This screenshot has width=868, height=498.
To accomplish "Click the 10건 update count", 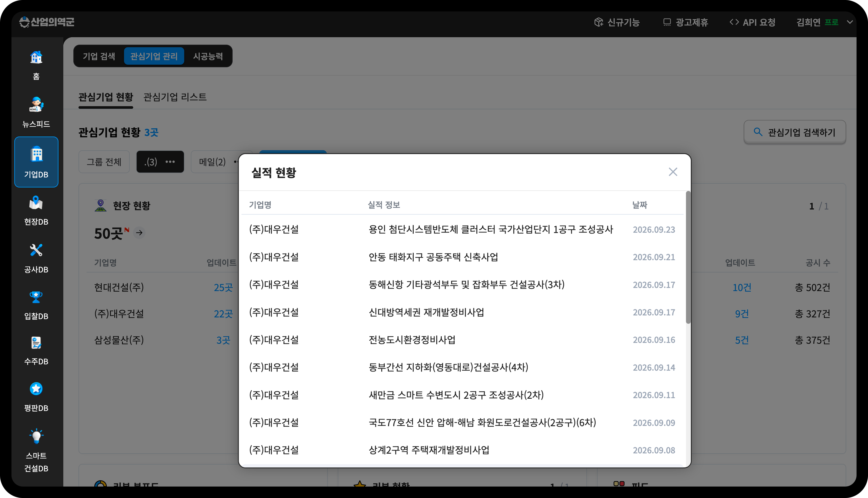I will point(742,287).
